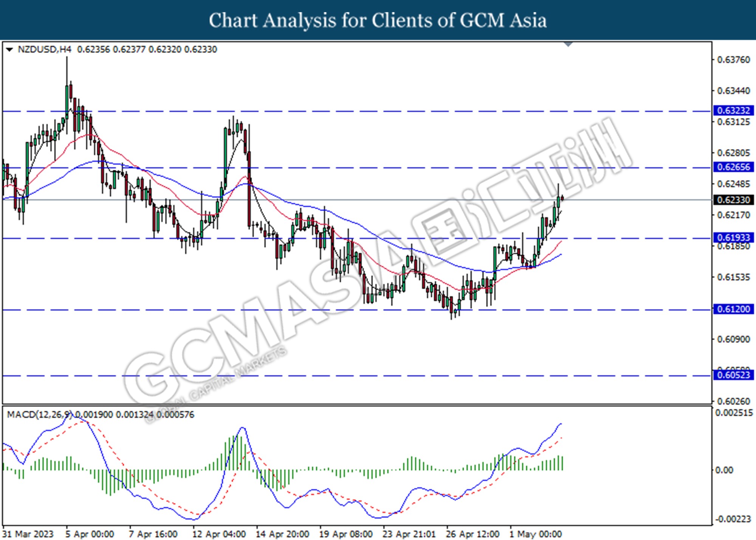The height and width of the screenshot is (540, 756).
Task: Click the 0.61535 price axis value
Action: 733,277
